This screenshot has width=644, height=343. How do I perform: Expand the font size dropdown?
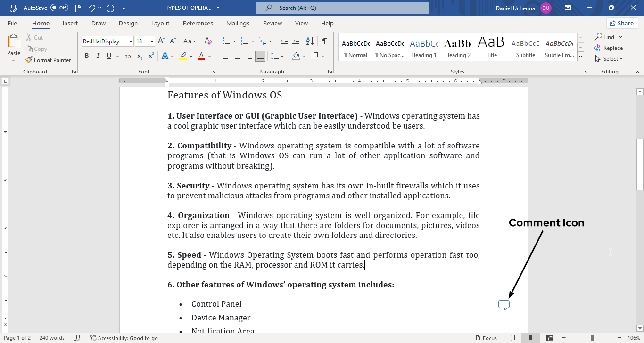(152, 41)
